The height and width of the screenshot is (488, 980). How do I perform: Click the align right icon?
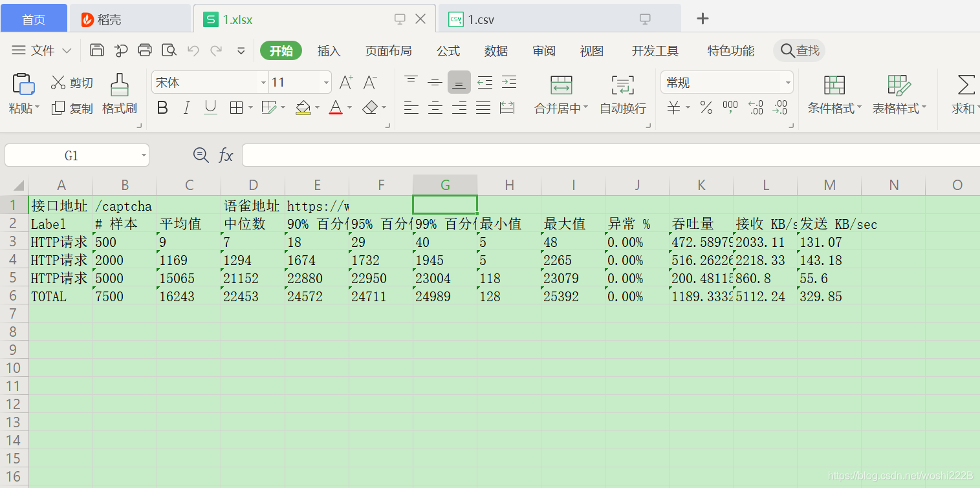459,108
